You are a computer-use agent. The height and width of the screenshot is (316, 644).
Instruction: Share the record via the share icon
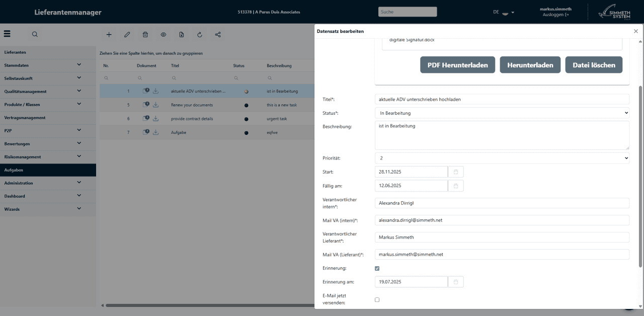(217, 34)
